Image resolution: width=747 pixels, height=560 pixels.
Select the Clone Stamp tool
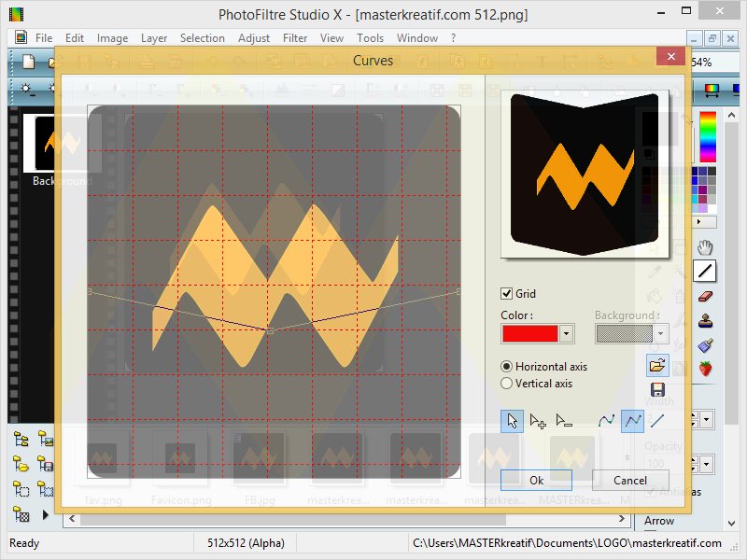tap(705, 321)
